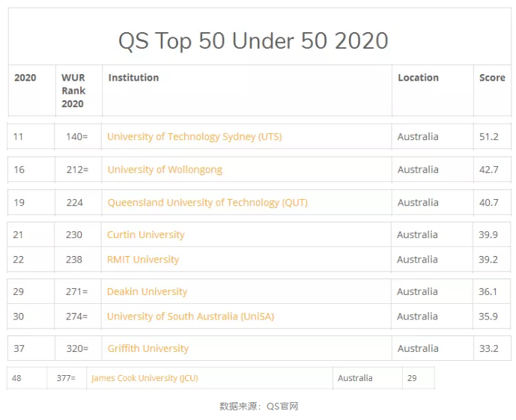Open University of Wollongong link
516x420 pixels.
[165, 170]
